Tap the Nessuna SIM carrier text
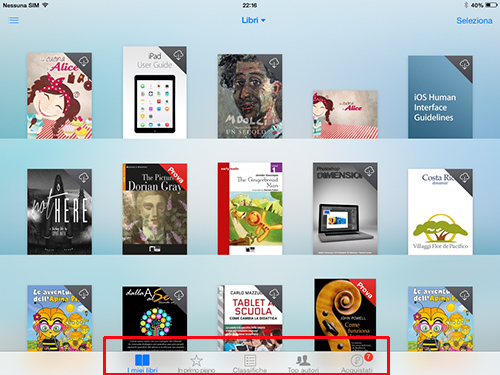Screen dimensions: 500x375 click(x=21, y=5)
